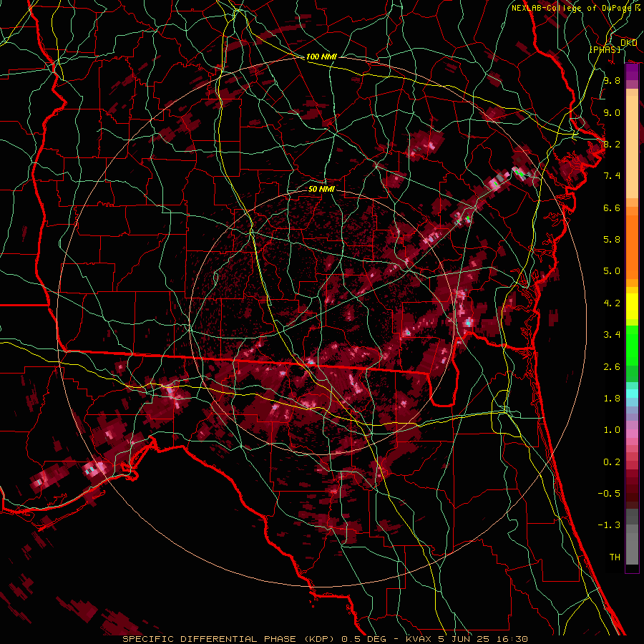Screen dimensions: 644x644
Task: Click the -1.3 value on the legend
Action: (609, 525)
